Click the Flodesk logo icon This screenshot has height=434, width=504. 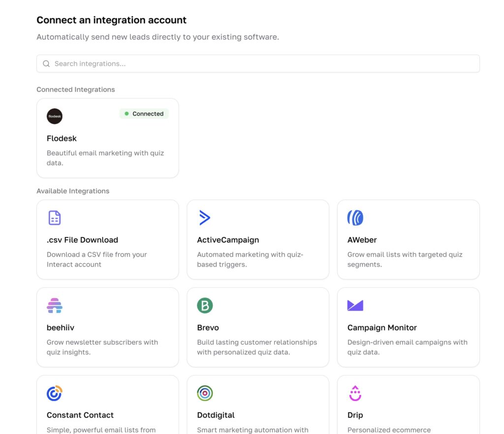coord(55,116)
